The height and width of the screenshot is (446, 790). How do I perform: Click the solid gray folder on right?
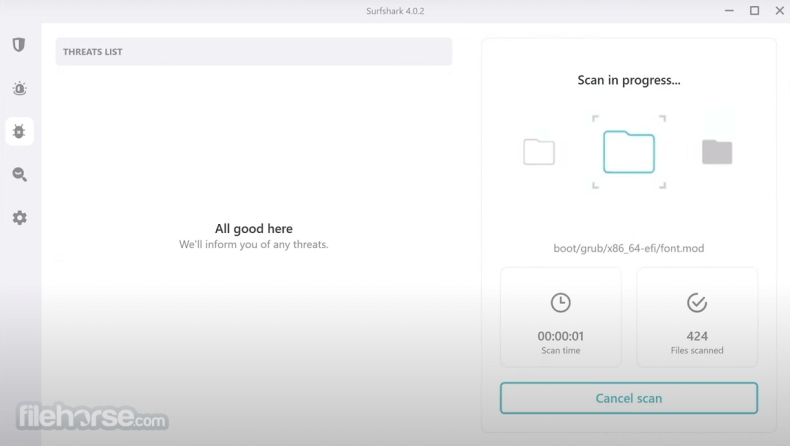click(717, 152)
